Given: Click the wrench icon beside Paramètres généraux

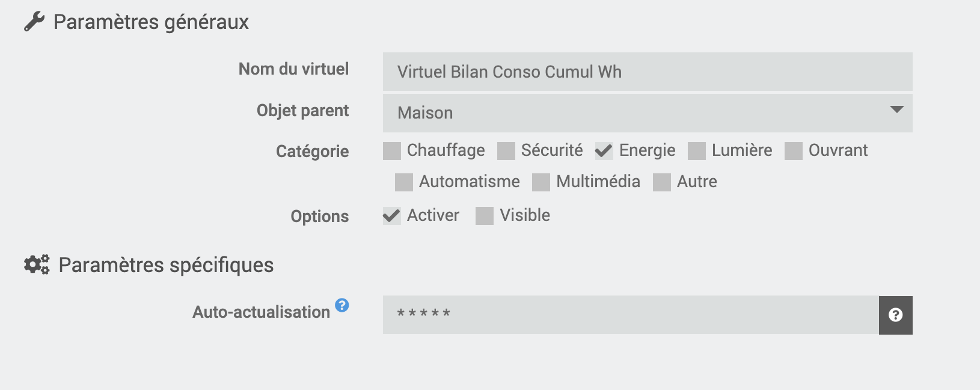Looking at the screenshot, I should click(x=34, y=22).
